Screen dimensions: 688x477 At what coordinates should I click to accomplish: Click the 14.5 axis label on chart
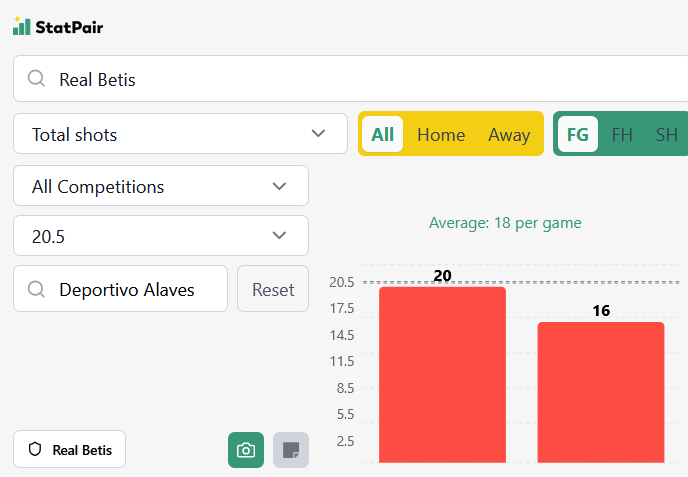pyautogui.click(x=342, y=335)
